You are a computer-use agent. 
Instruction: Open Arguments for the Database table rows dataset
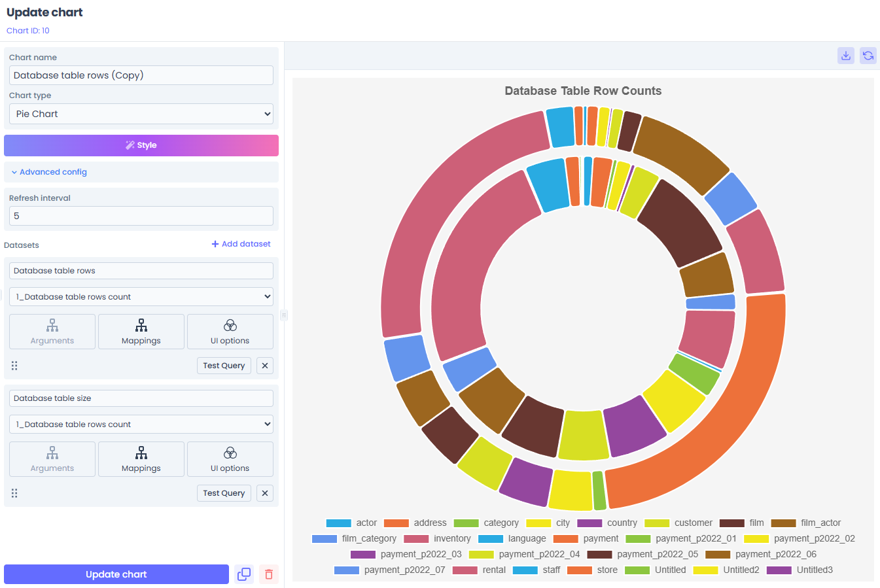pyautogui.click(x=52, y=332)
